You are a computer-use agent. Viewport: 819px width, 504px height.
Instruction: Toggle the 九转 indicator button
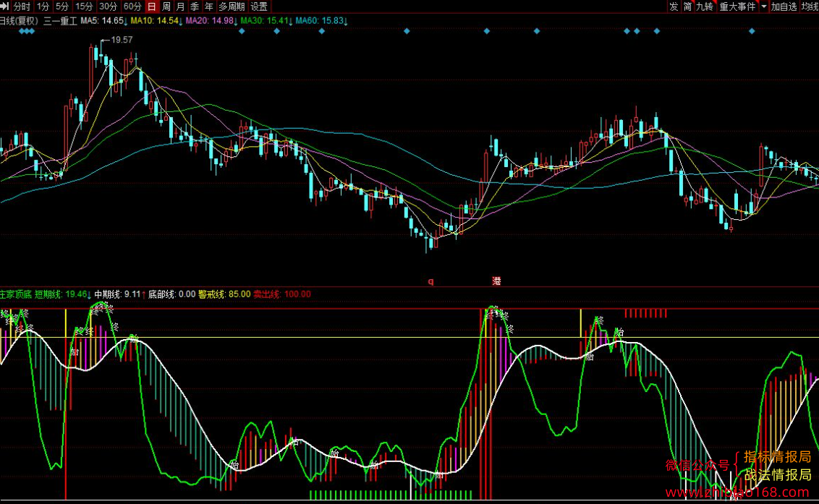705,7
